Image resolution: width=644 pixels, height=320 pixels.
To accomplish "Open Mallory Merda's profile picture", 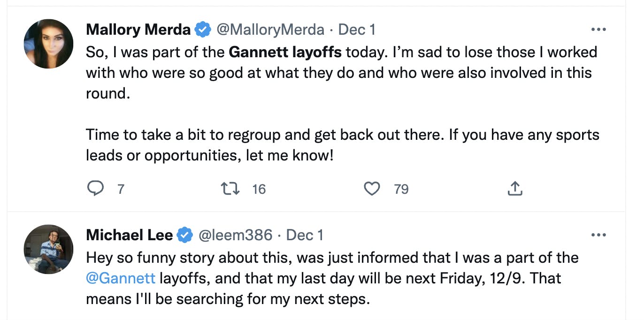I will point(48,44).
